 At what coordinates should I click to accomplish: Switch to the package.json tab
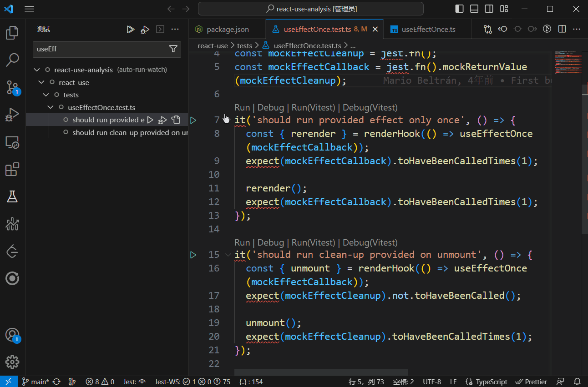228,30
